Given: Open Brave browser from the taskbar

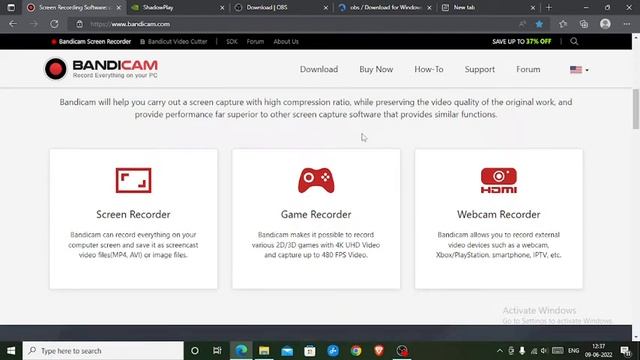Looking at the screenshot, I should click(379, 351).
